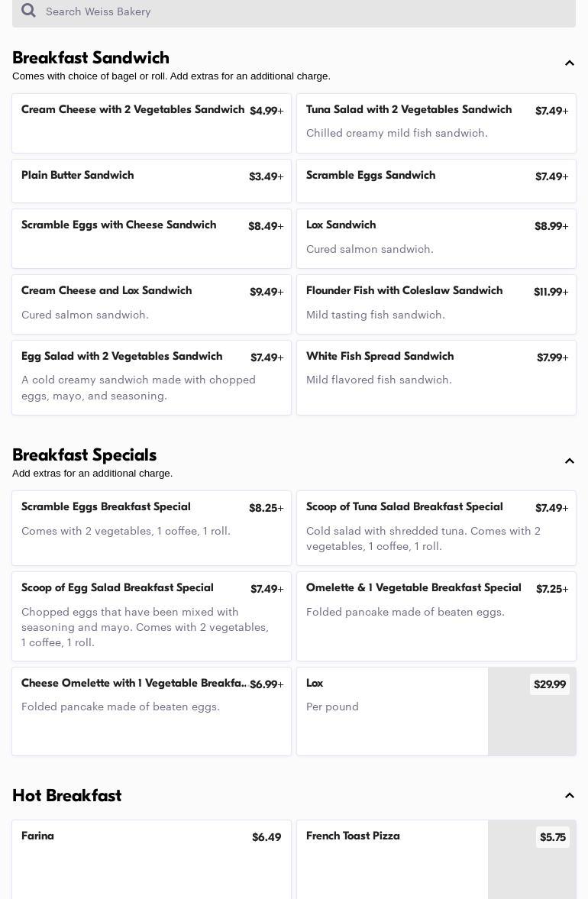Collapse the Hot Breakfast section

(569, 795)
